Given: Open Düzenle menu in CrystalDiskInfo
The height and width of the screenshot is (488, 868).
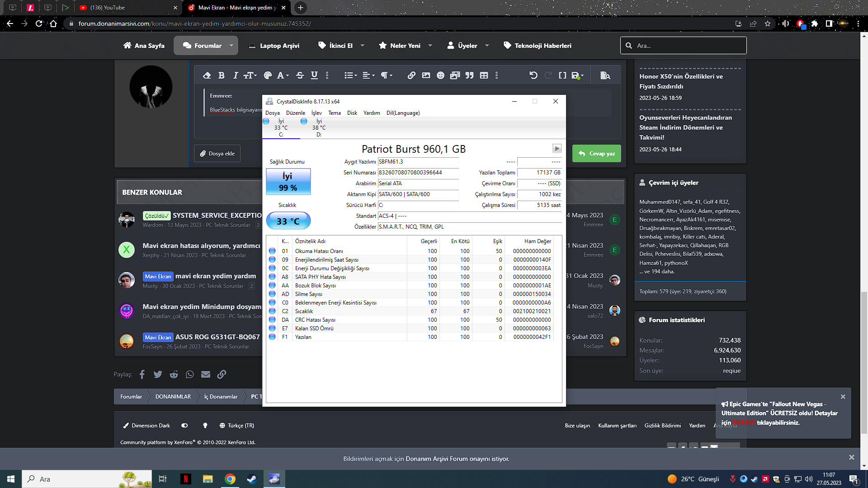Looking at the screenshot, I should coord(296,113).
